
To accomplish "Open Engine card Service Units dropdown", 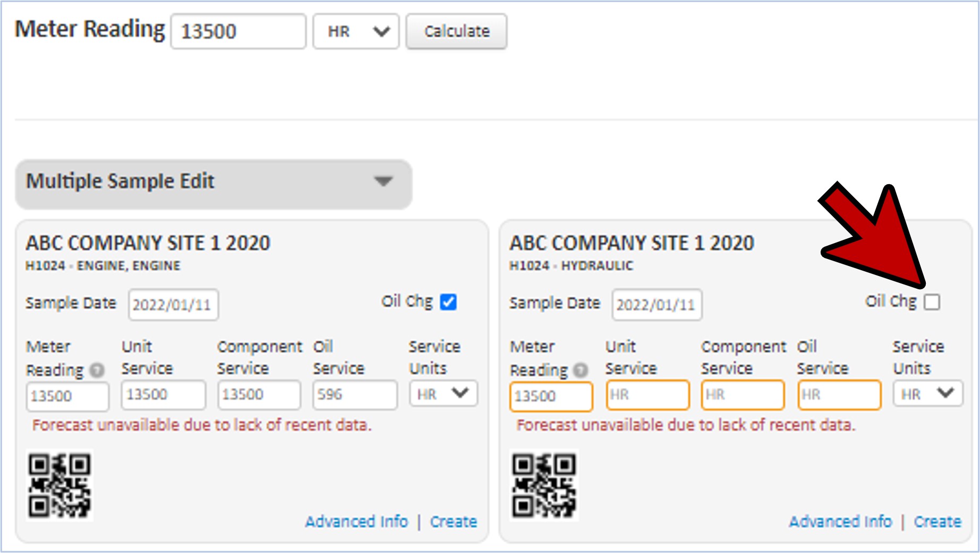I will coord(443,394).
